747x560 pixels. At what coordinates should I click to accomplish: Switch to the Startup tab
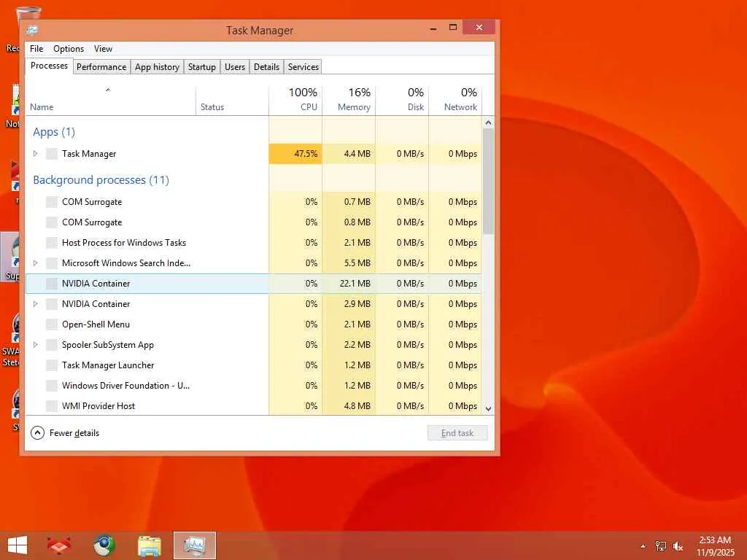click(x=202, y=67)
